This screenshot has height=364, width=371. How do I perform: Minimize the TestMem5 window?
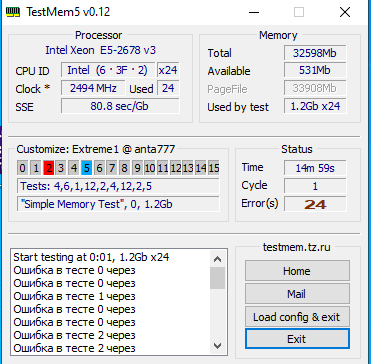pos(254,12)
